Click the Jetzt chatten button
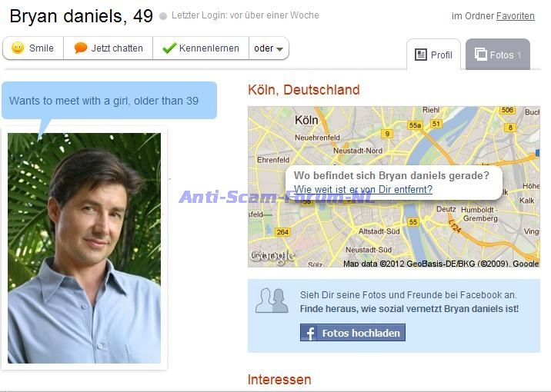This screenshot has width=551, height=392. click(x=109, y=48)
